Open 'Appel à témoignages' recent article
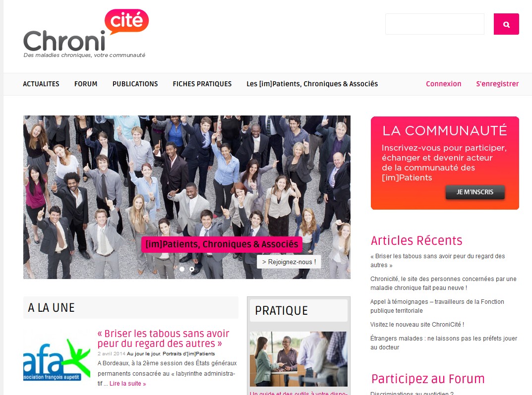This screenshot has height=395, width=532. (x=437, y=306)
